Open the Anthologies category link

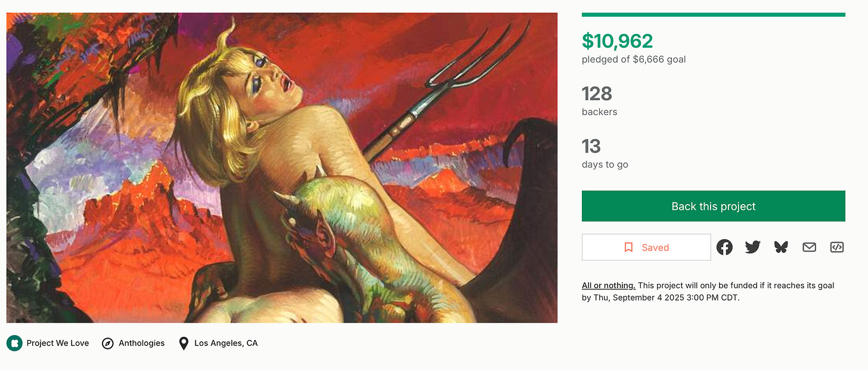(x=142, y=343)
